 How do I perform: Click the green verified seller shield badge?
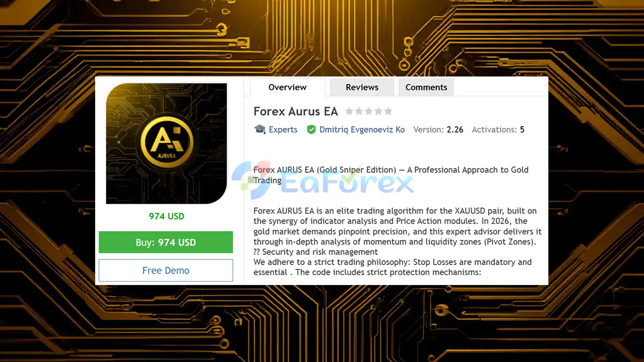[x=312, y=129]
